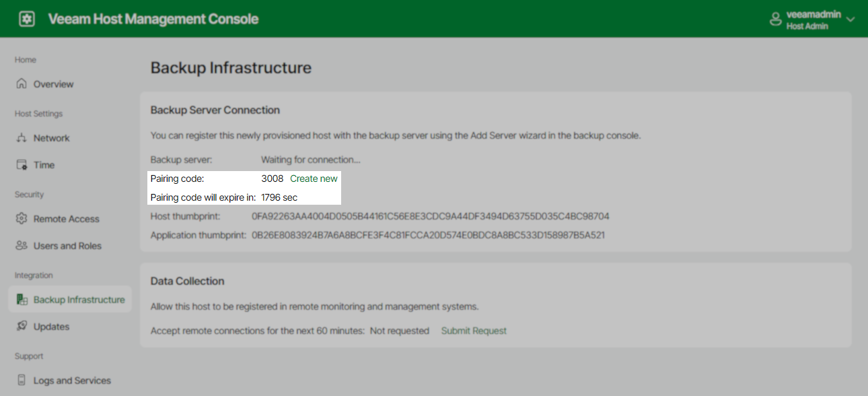Select the Logs and Services document icon

21,380
